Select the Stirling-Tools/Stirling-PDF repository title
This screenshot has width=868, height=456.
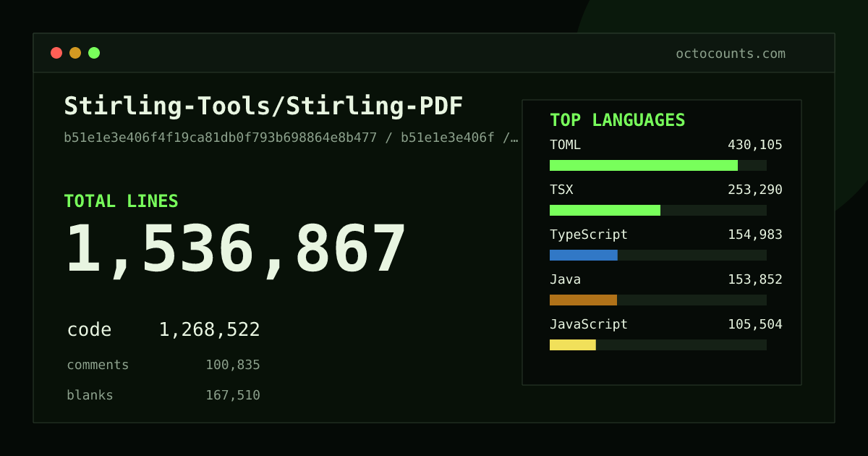tap(263, 106)
